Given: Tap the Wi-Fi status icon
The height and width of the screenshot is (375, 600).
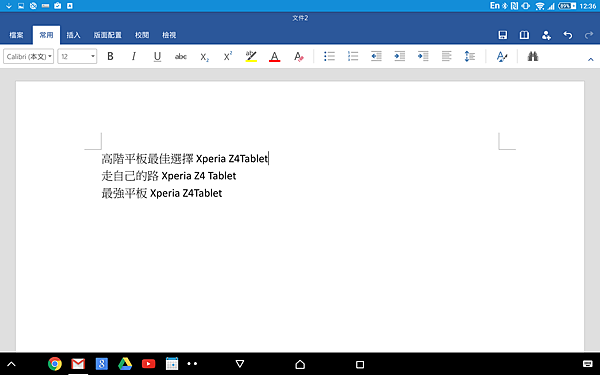Looking at the screenshot, I should [x=540, y=6].
